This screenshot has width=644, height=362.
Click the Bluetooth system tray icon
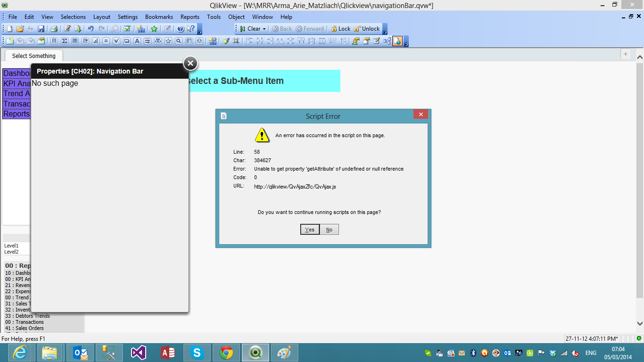pyautogui.click(x=473, y=353)
